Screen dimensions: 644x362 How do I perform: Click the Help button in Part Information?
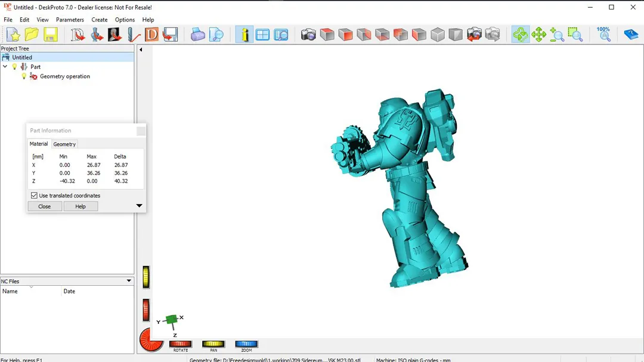(80, 206)
